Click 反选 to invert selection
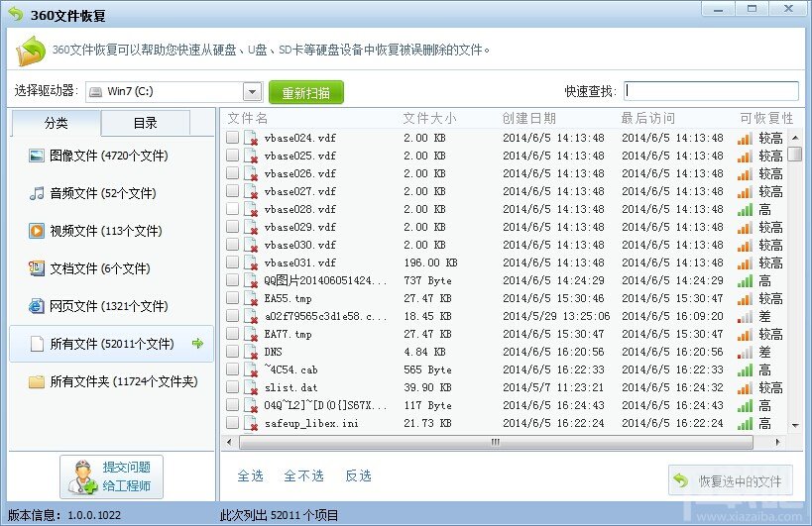 358,475
